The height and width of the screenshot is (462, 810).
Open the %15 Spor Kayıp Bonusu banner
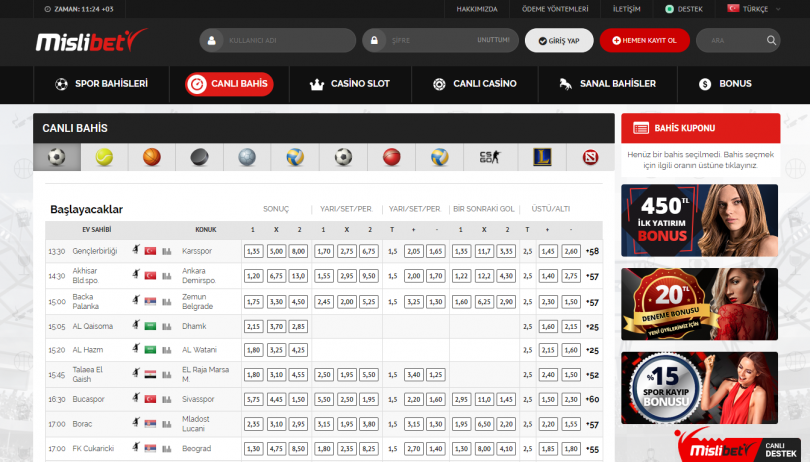pyautogui.click(x=699, y=388)
